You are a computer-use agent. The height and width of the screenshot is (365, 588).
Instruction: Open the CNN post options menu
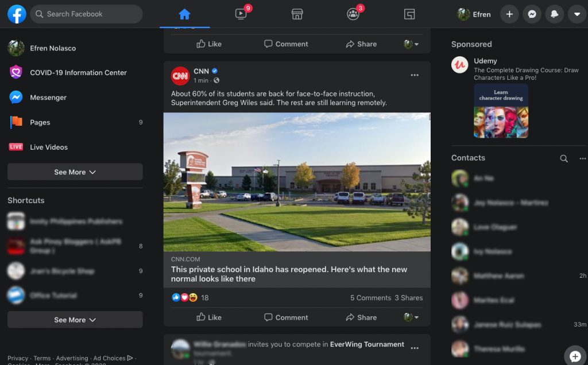415,75
